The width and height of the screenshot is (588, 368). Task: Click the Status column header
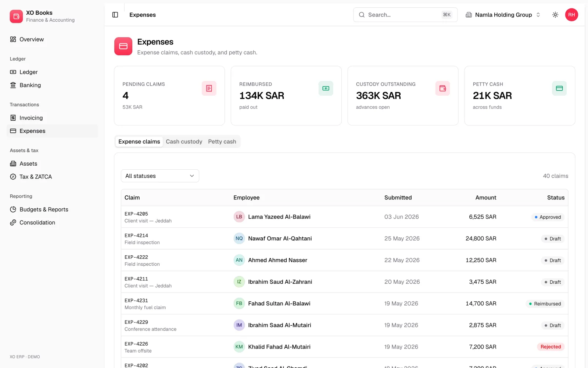point(556,198)
